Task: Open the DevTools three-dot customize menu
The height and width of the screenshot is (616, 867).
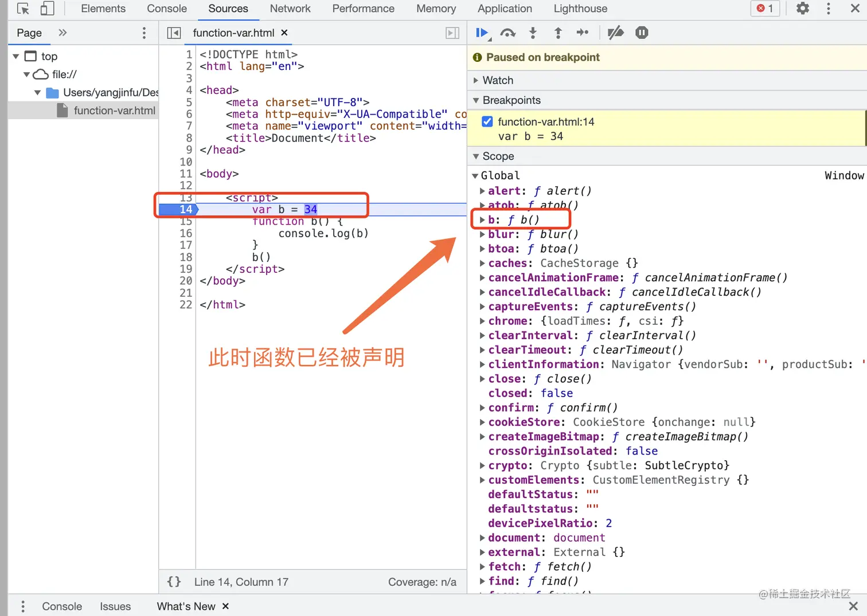Action: (828, 9)
